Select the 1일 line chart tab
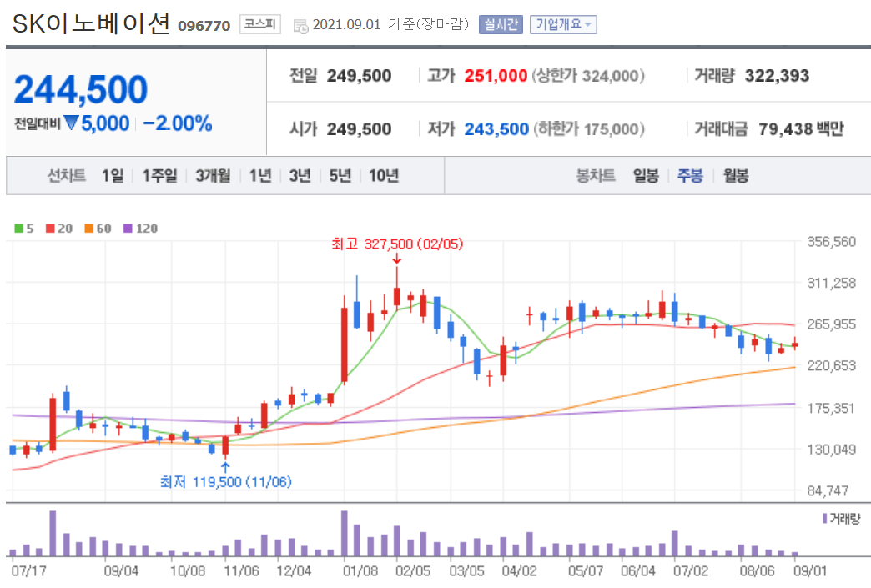 [113, 176]
